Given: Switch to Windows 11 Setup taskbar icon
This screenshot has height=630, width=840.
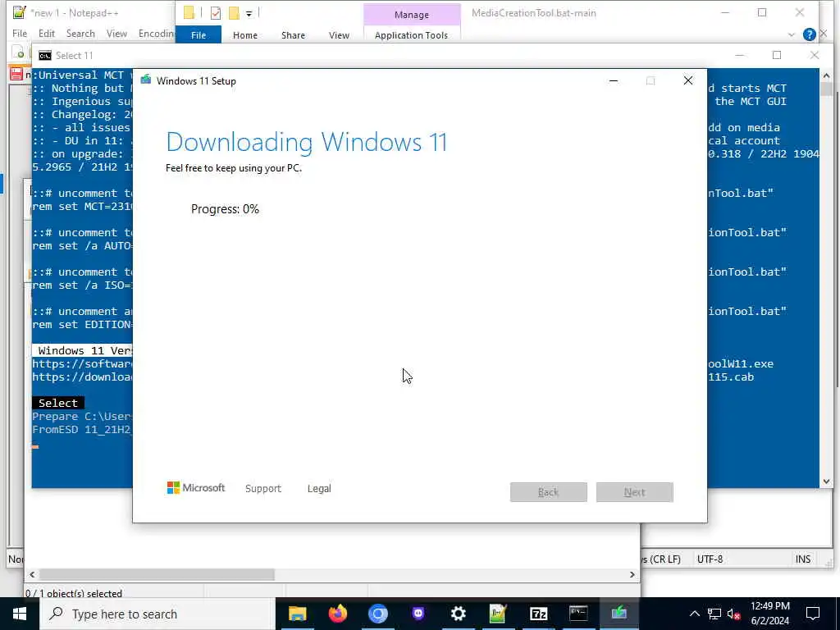Looking at the screenshot, I should (x=619, y=614).
